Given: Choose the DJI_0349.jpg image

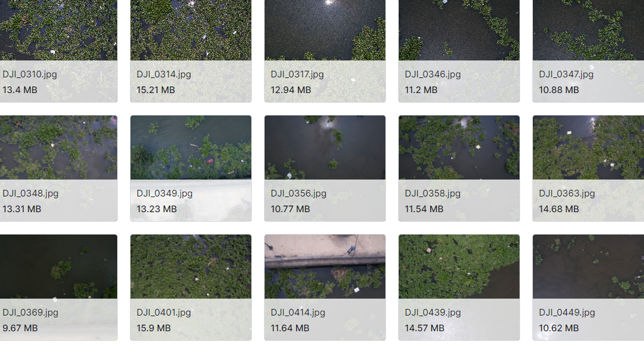Looking at the screenshot, I should click(x=190, y=169).
